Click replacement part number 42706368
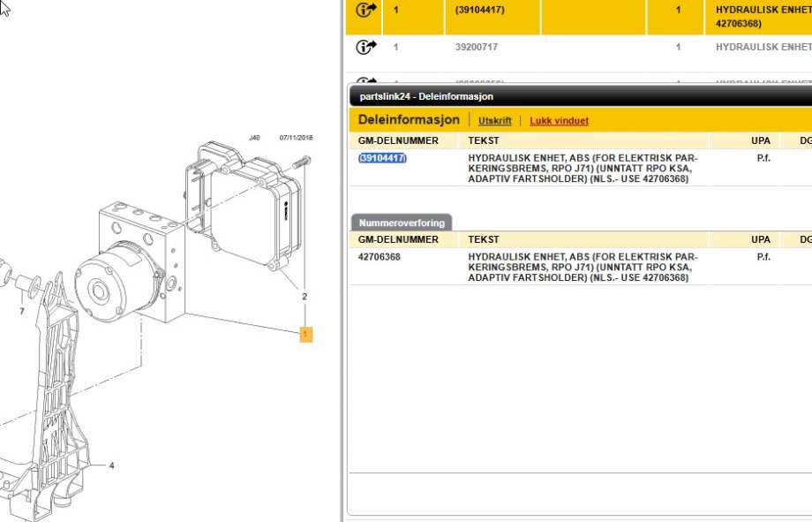 (379, 257)
